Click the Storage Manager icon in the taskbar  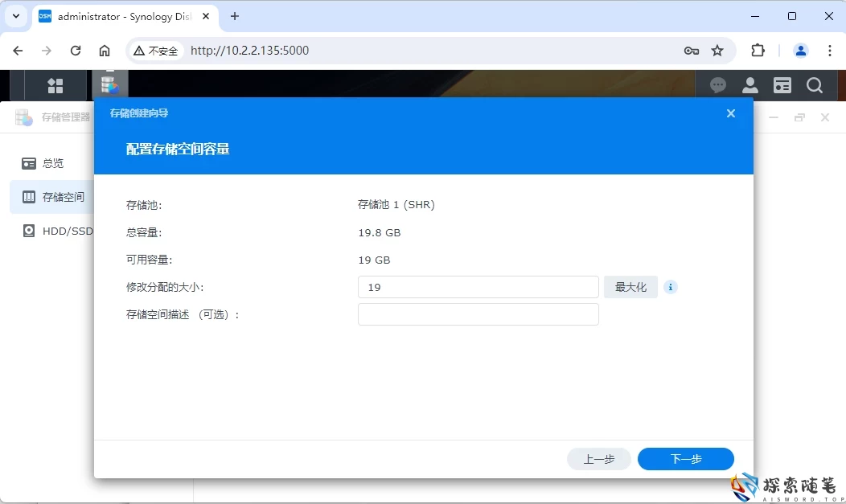tap(110, 85)
